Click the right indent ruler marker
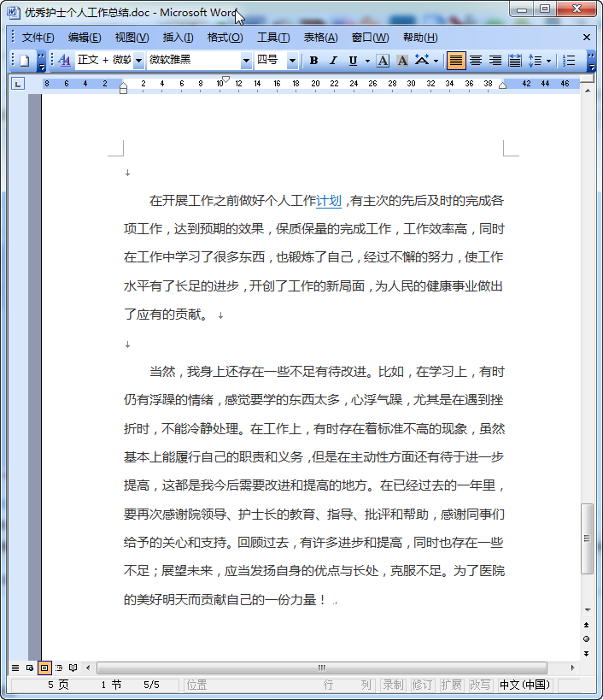603x700 pixels. click(503, 85)
